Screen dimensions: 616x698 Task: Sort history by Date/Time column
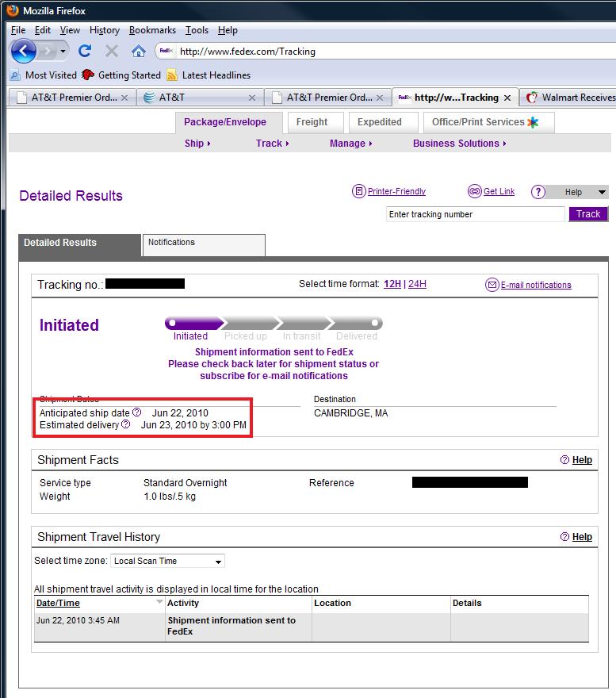point(58,603)
